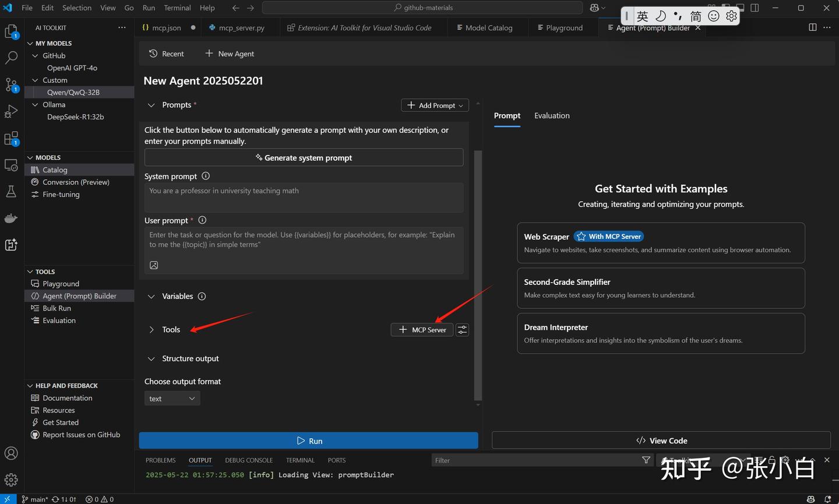Viewport: 839px width, 504px height.
Task: Click the Variables info icon
Action: (x=202, y=296)
